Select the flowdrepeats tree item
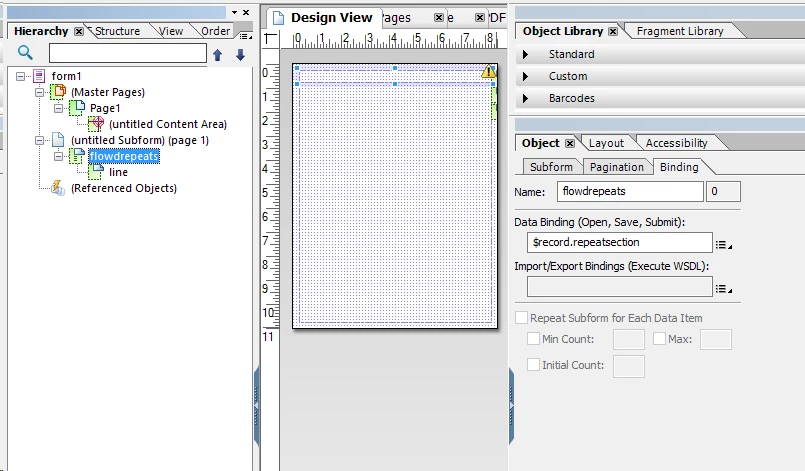This screenshot has width=805, height=471. click(x=124, y=156)
